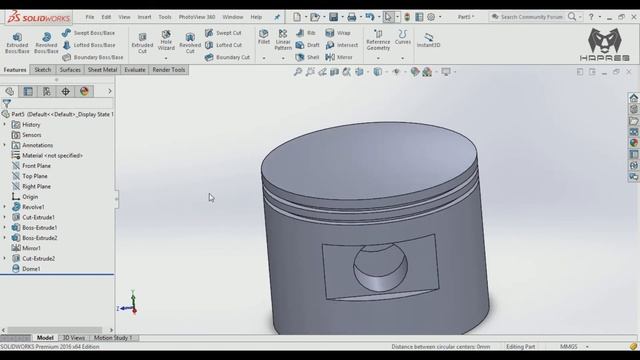Open the Hole Wizard tool
The image size is (640, 360).
coord(166,40)
